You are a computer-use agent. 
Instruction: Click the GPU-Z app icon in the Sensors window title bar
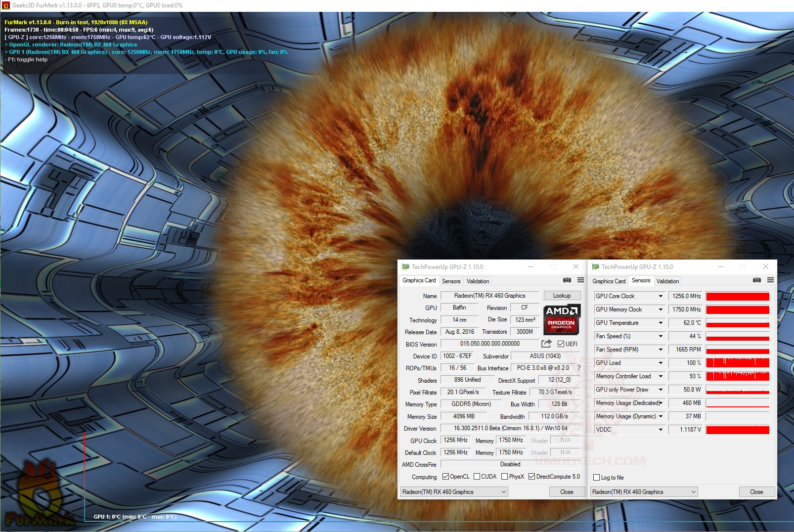click(596, 267)
